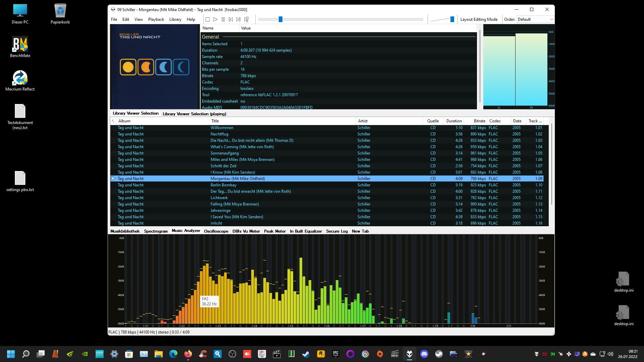Image resolution: width=644 pixels, height=362 pixels.
Task: Click the Audio MD5 value in properties
Action: (276, 108)
